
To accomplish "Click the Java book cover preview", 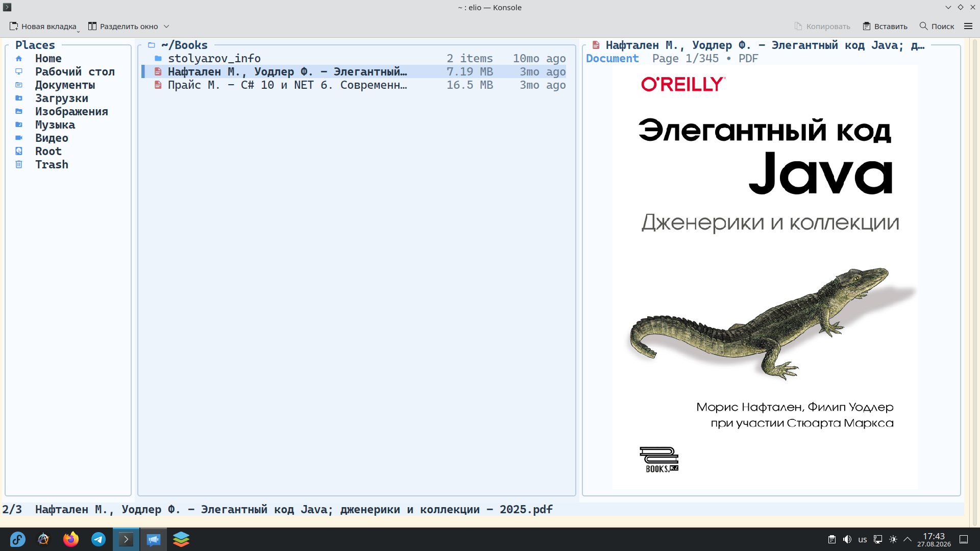I will (765, 277).
